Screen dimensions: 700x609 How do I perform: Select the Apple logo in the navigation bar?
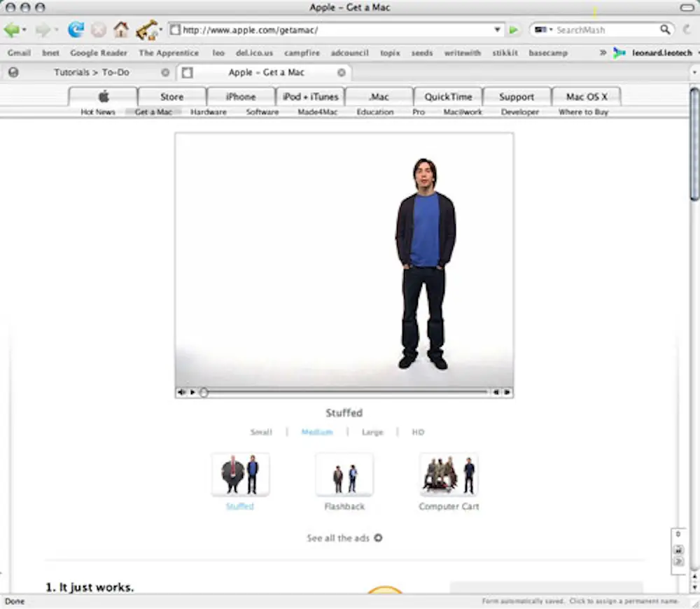(102, 96)
